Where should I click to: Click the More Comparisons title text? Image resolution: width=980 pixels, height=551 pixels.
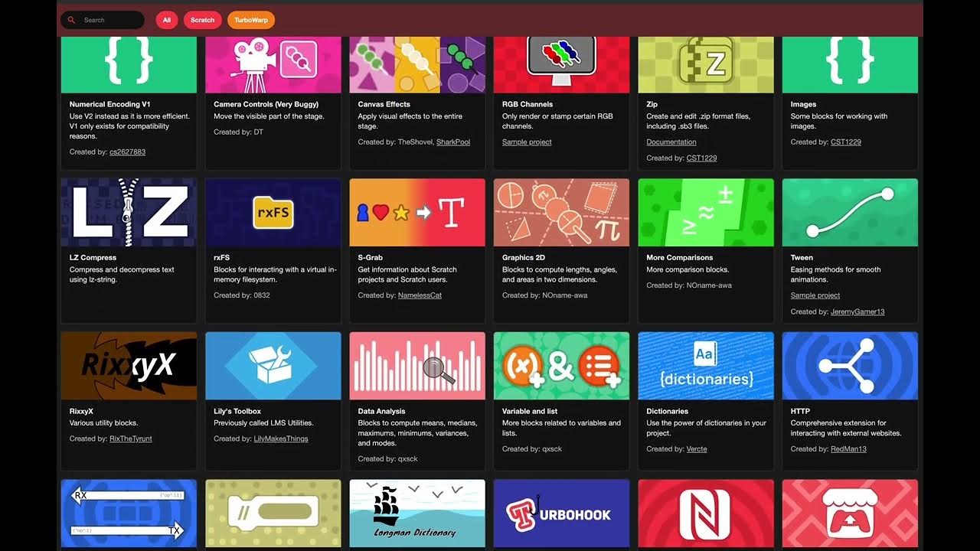click(x=680, y=258)
